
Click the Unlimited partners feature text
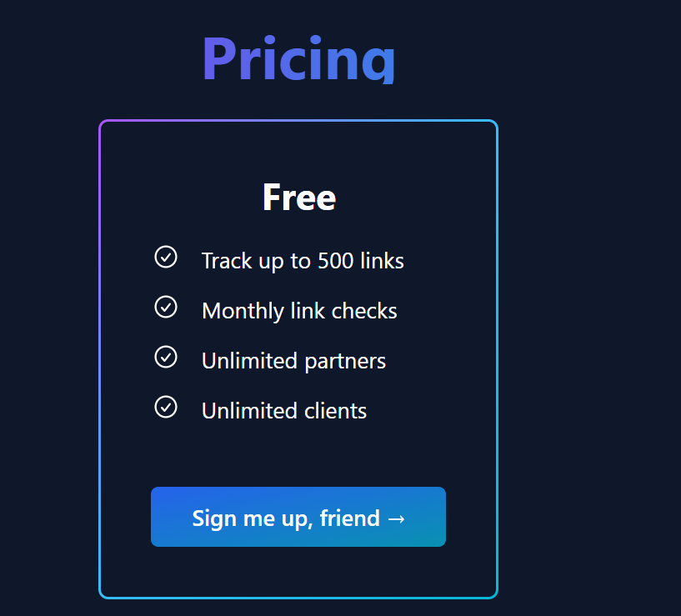(x=293, y=361)
